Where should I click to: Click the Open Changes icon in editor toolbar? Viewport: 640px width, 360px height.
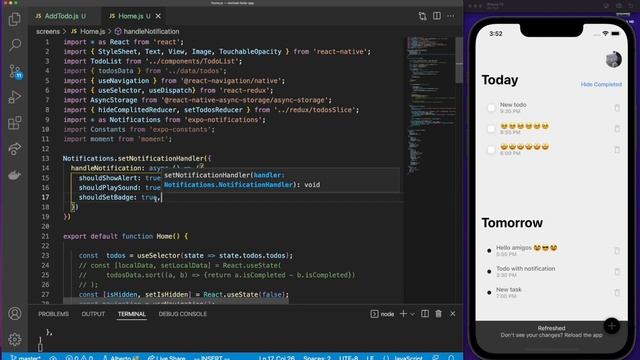[422, 16]
